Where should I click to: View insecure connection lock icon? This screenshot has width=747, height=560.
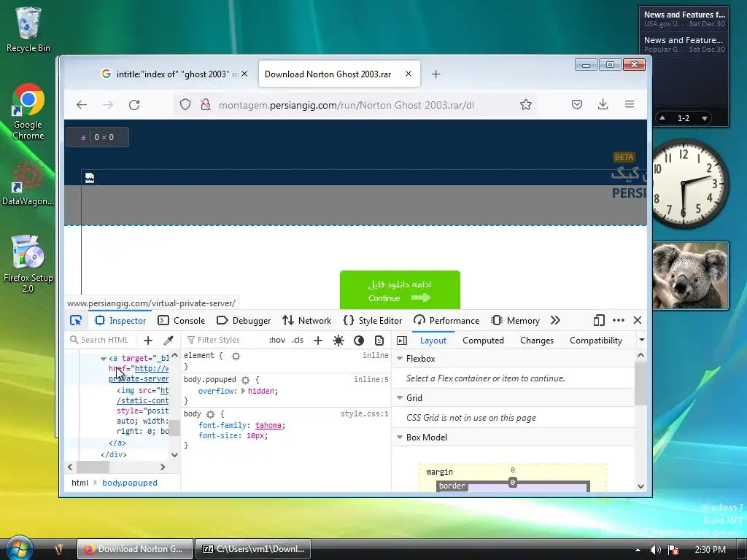pos(205,104)
